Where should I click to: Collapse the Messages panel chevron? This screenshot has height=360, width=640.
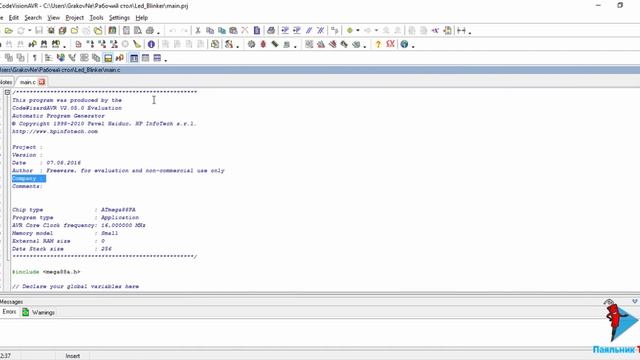click(635, 301)
